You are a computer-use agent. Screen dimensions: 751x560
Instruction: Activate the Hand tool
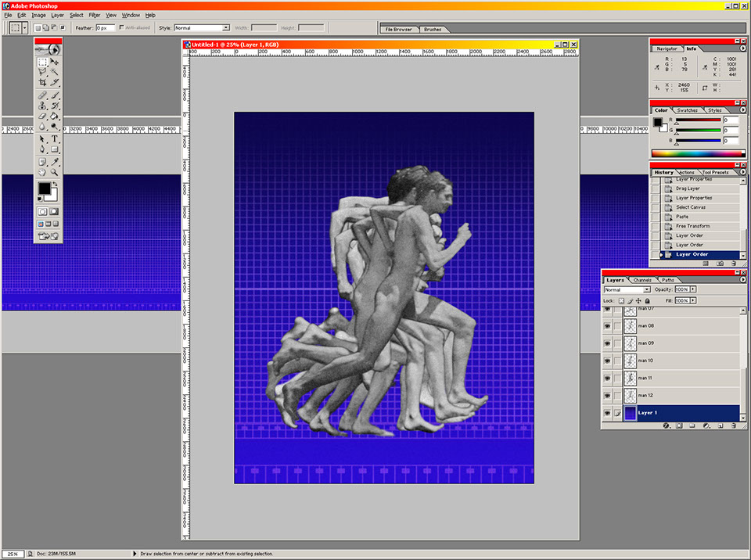tap(42, 172)
